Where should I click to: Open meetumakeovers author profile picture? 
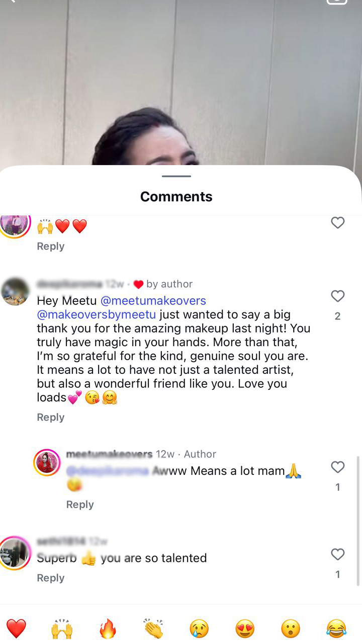(47, 462)
